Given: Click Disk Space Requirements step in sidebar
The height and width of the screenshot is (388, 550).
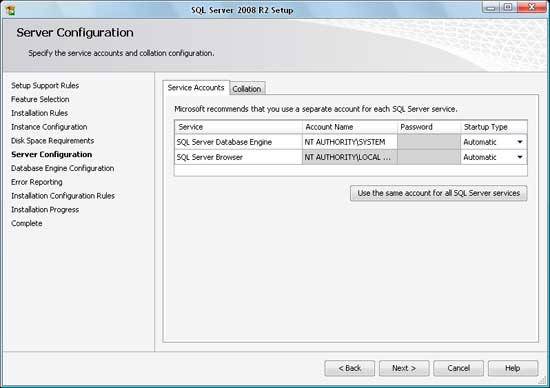Looking at the screenshot, I should pyautogui.click(x=52, y=141).
